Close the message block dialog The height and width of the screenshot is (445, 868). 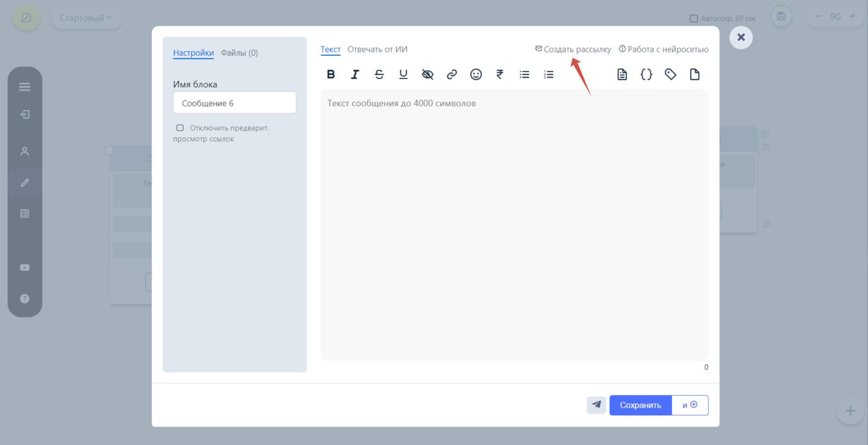741,37
